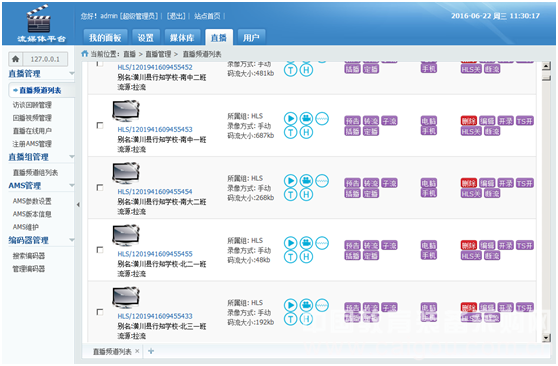Click the scrollbar up arrow of channel list
Image resolution: width=558 pixels, height=366 pixels.
[546, 66]
